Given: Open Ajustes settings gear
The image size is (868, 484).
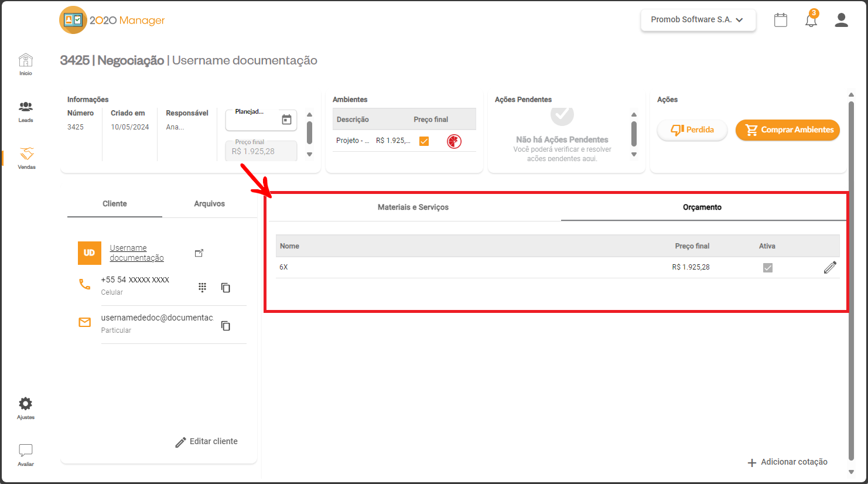Looking at the screenshot, I should click(x=26, y=408).
